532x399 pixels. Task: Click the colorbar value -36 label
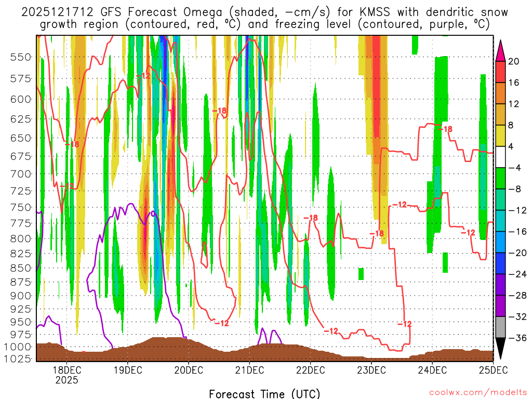(517, 338)
